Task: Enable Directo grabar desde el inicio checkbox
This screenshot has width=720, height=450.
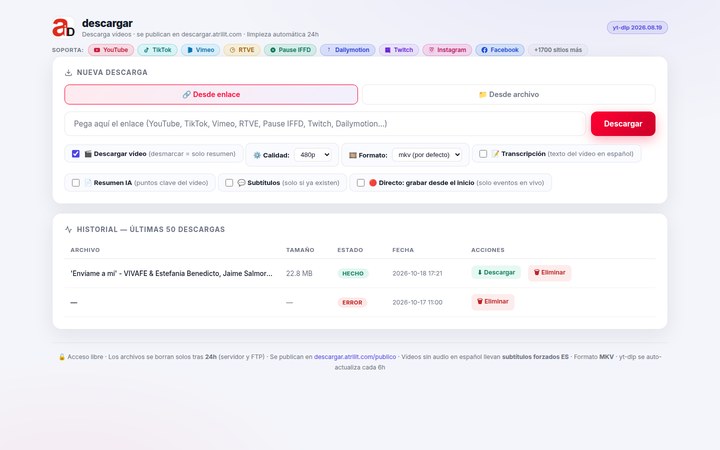Action: click(x=361, y=183)
